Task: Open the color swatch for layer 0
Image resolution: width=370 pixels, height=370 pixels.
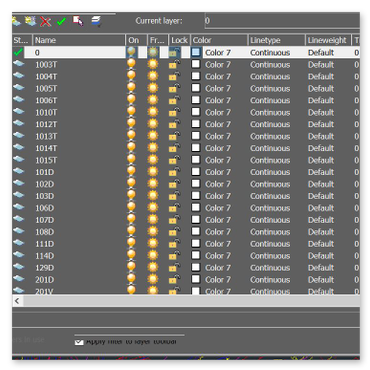Action: coord(196,52)
